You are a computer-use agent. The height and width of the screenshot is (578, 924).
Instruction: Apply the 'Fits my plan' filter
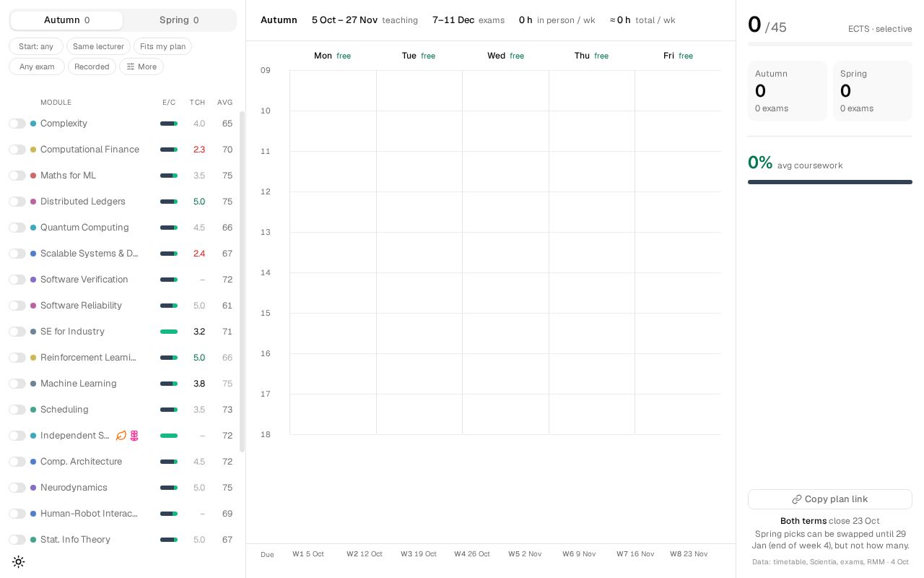(x=162, y=46)
